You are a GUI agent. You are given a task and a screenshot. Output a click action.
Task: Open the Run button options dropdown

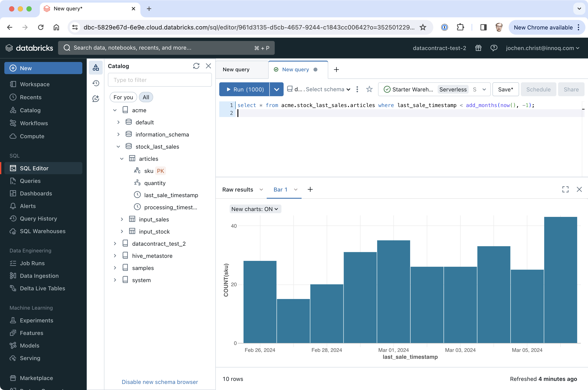tap(277, 89)
